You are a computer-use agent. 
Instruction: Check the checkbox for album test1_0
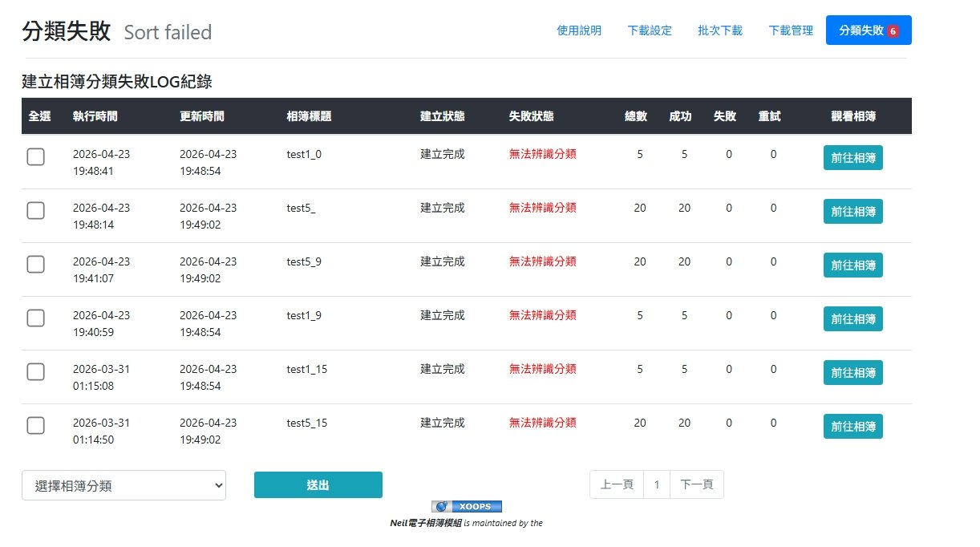pyautogui.click(x=35, y=157)
